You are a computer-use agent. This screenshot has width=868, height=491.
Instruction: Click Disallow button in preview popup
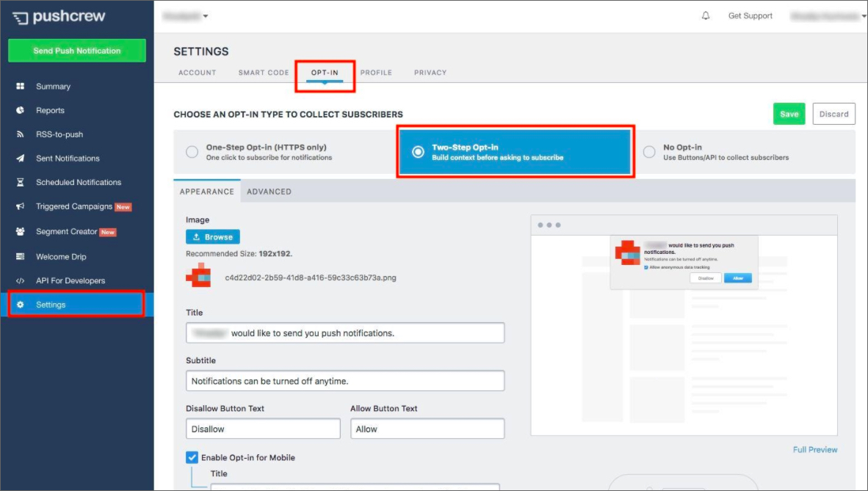coord(706,278)
